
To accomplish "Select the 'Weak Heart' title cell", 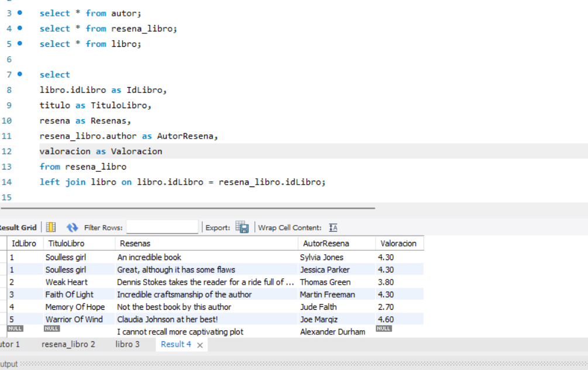I will (67, 282).
